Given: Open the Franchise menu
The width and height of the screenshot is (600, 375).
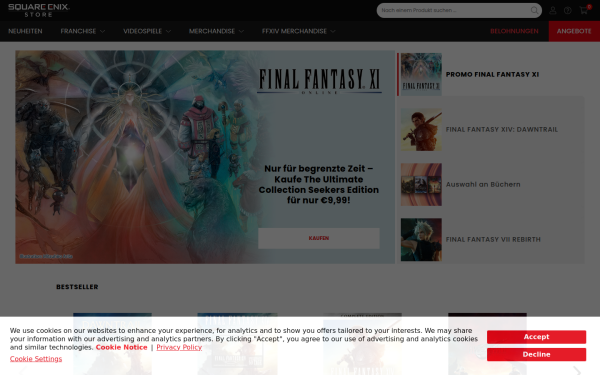Looking at the screenshot, I should coord(78,31).
